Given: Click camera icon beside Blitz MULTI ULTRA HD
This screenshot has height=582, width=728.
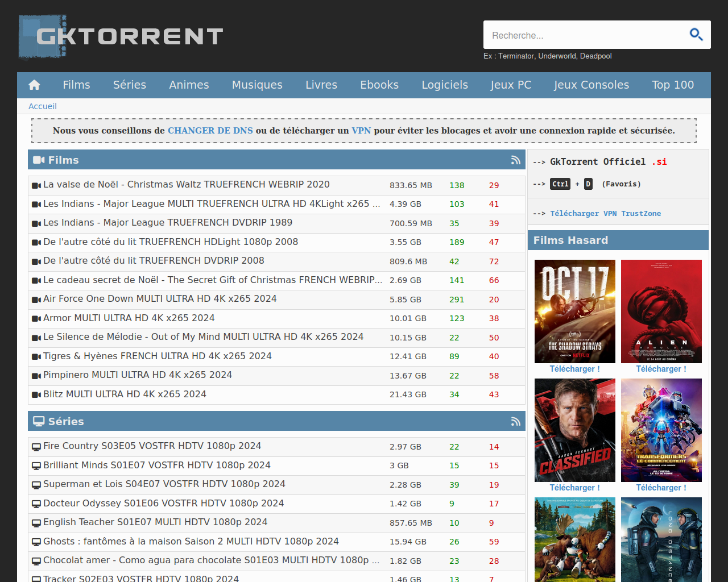Looking at the screenshot, I should 36,395.
